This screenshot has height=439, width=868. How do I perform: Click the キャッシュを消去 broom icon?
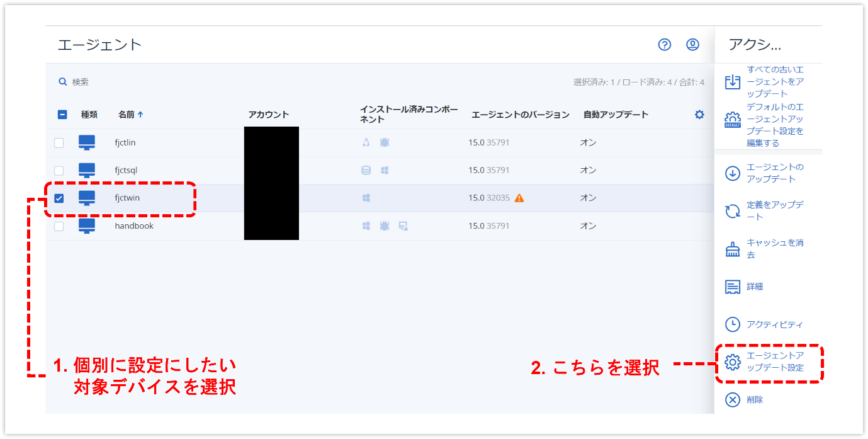[732, 249]
